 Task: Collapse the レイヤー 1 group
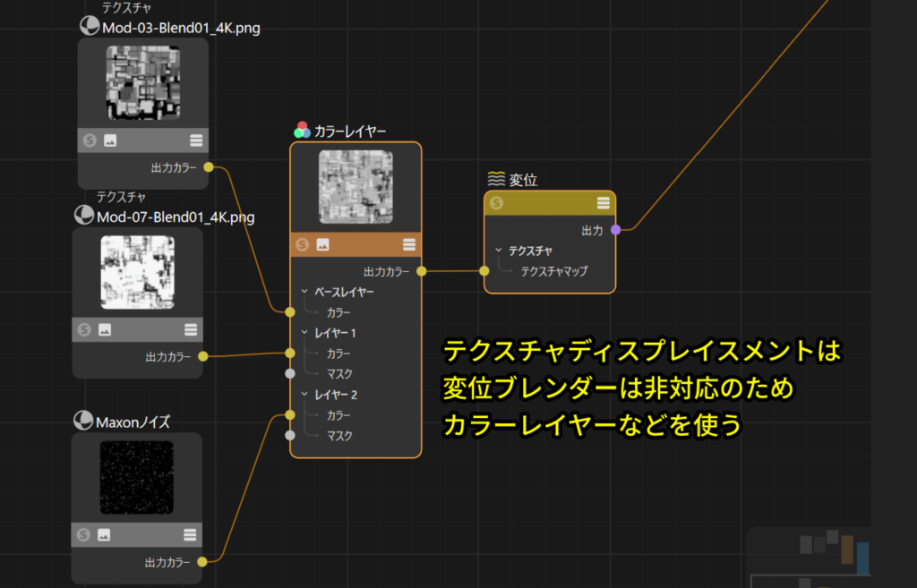(304, 333)
